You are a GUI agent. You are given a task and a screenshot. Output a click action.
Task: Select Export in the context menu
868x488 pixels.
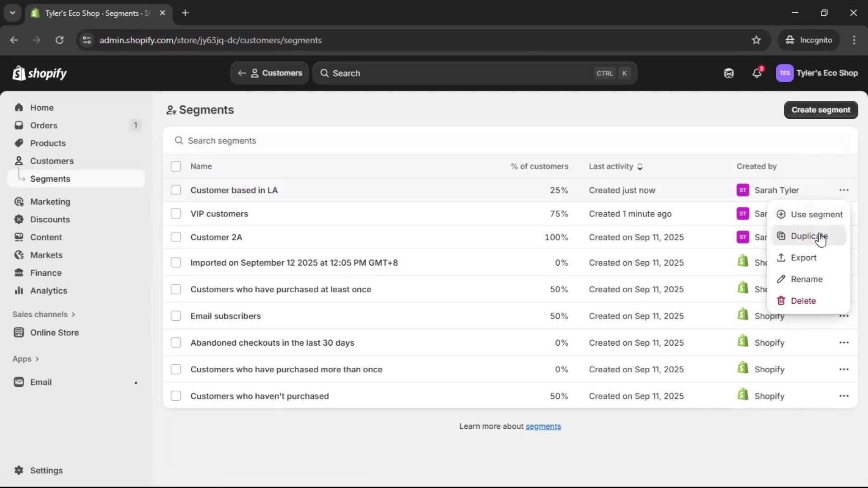click(803, 258)
